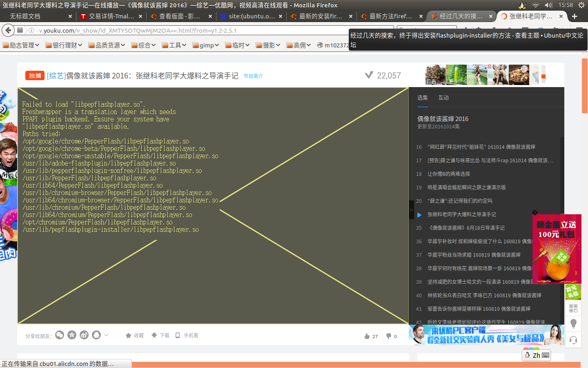
Task: Click the lightbulb feedback sidebar icon
Action: tap(573, 324)
